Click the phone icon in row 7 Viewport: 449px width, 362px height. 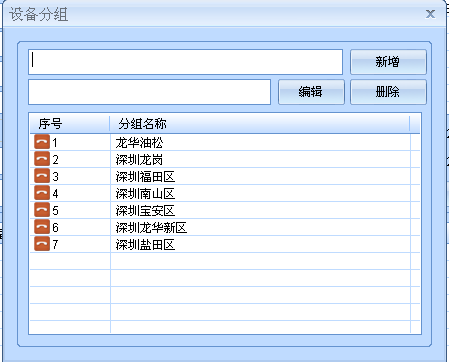(x=42, y=244)
